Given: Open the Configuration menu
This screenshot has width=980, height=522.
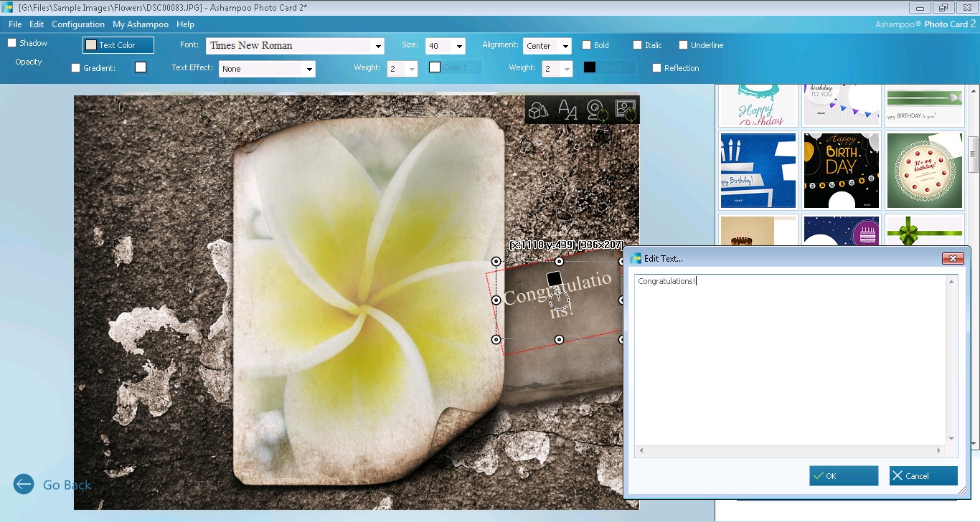Looking at the screenshot, I should click(x=78, y=24).
